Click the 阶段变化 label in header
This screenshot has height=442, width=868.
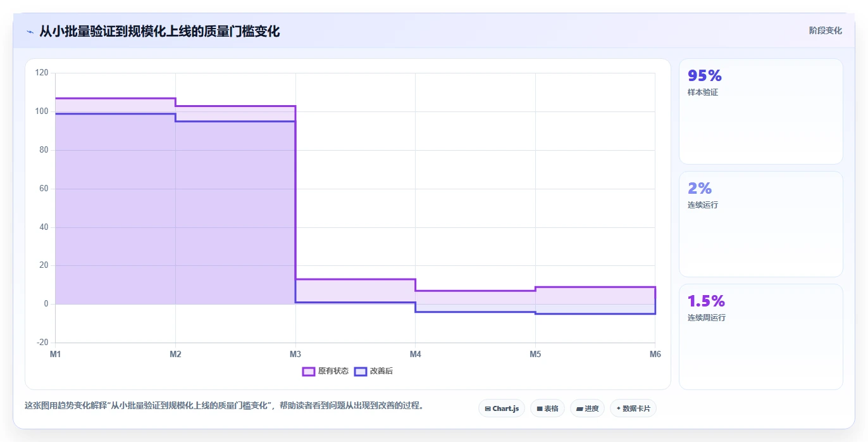825,30
